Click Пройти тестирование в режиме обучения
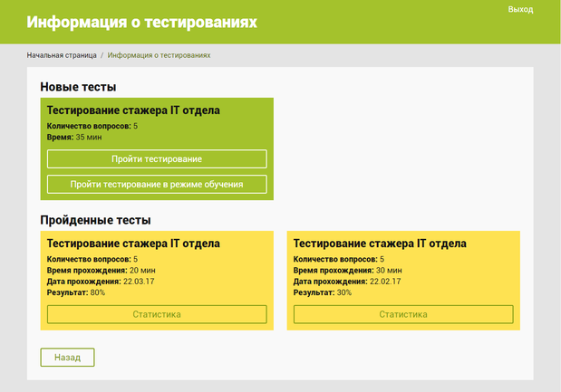The height and width of the screenshot is (392, 561). (157, 185)
